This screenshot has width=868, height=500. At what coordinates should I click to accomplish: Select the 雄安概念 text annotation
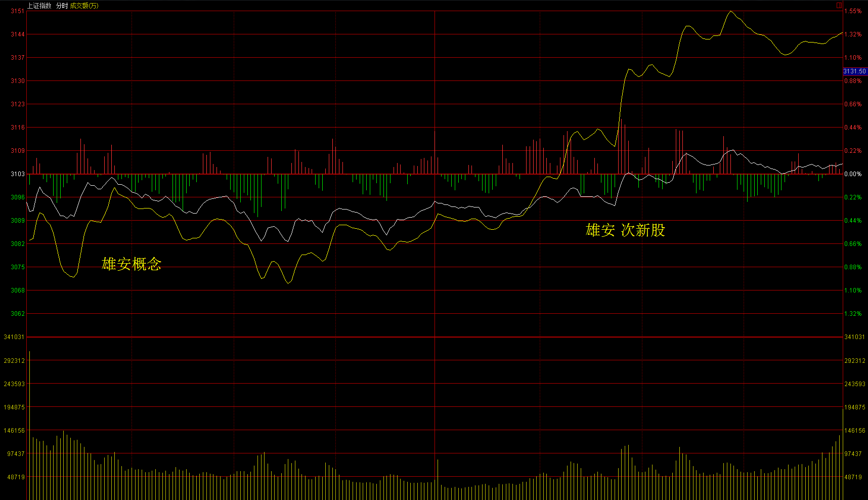click(132, 264)
